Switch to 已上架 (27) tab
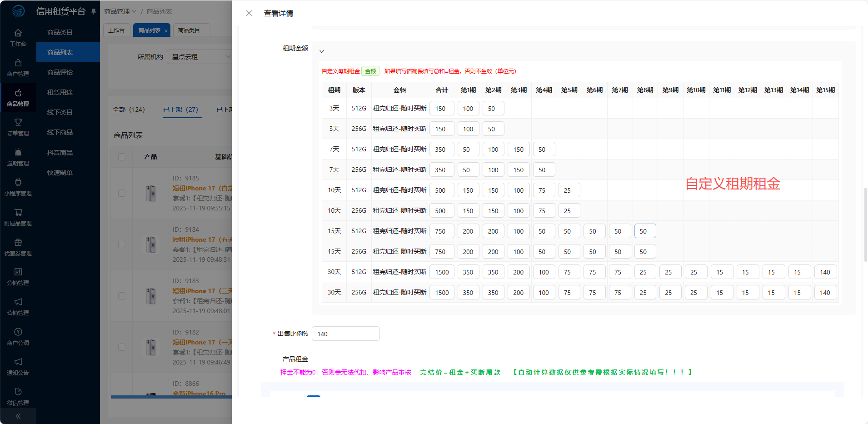The image size is (868, 424). point(180,110)
